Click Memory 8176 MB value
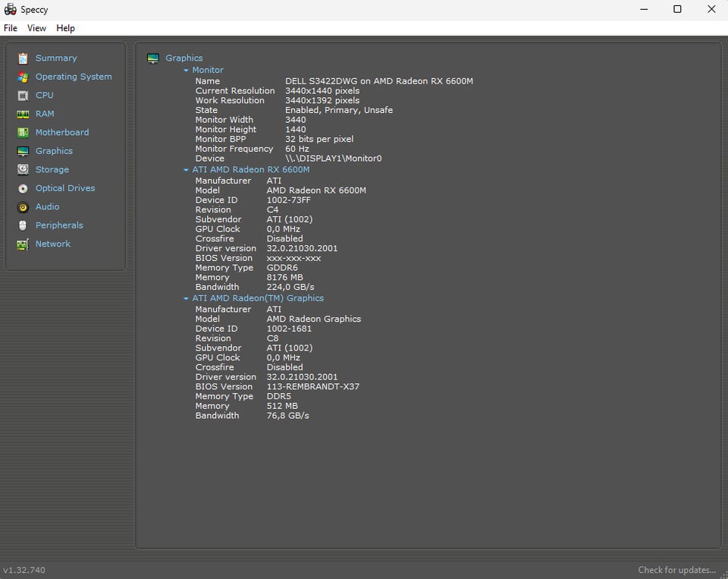Screen dimensions: 728x579 tap(284, 278)
